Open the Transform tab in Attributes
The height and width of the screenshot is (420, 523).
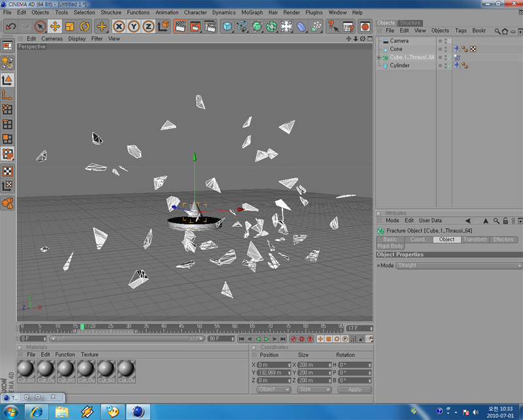coord(475,239)
